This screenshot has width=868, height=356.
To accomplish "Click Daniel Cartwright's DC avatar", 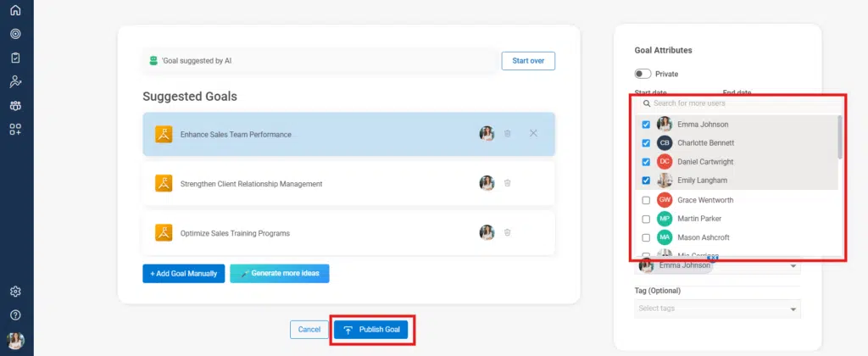I will point(665,162).
